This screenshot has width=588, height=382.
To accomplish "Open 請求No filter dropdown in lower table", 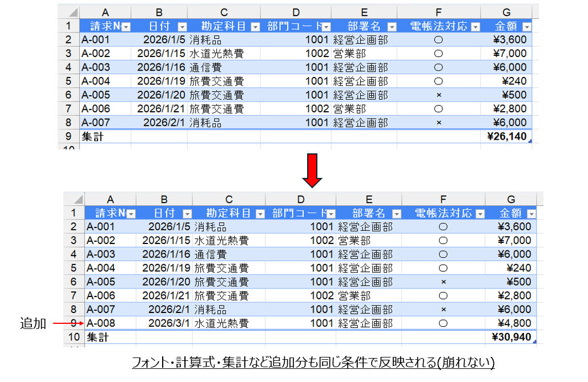I will (x=132, y=214).
